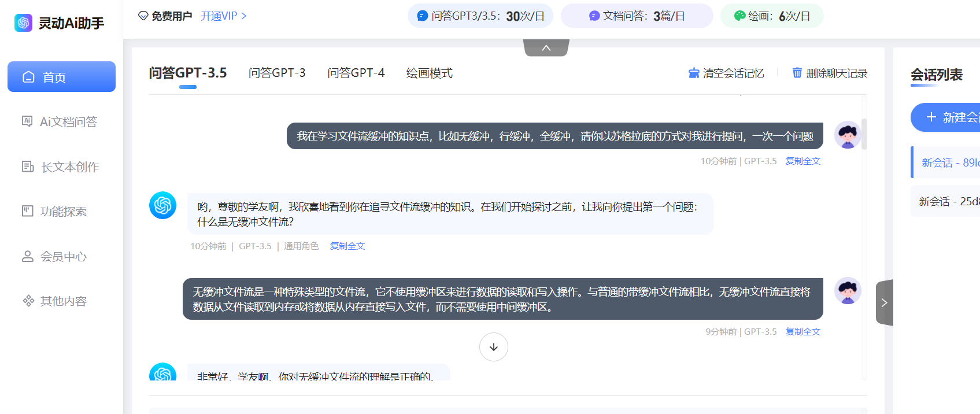980x414 pixels.
Task: Click the 文档问答 quota badge
Action: click(637, 16)
